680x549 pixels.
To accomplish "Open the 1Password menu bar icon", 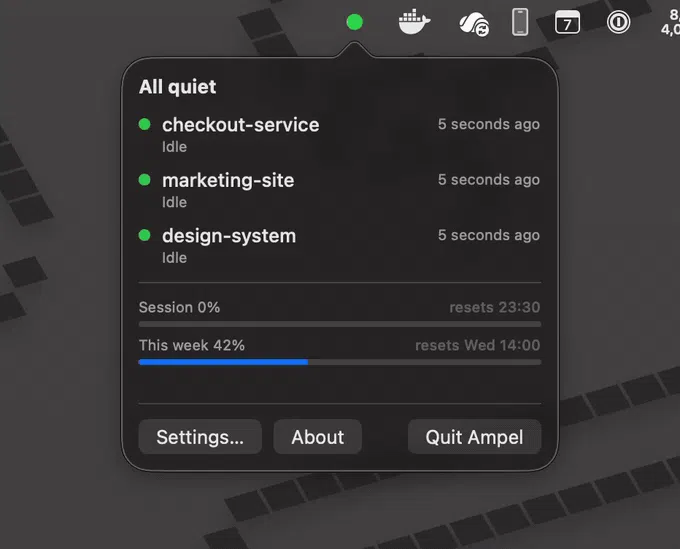I will point(618,22).
